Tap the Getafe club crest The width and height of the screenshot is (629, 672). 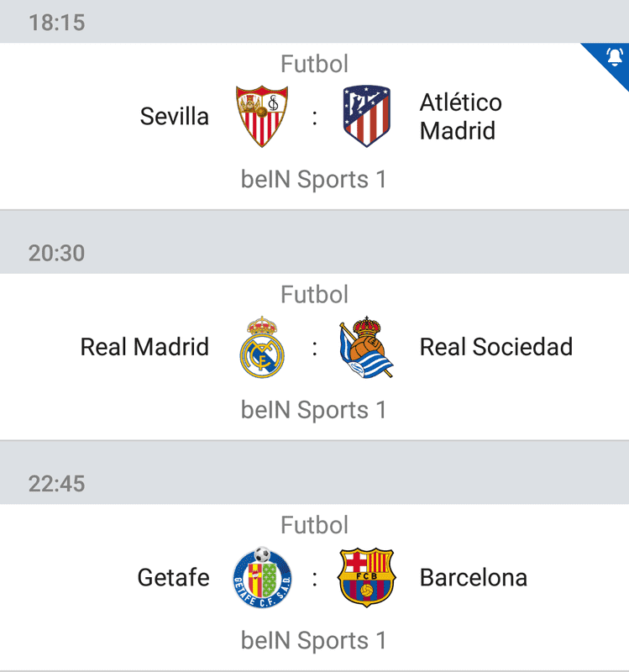(262, 577)
